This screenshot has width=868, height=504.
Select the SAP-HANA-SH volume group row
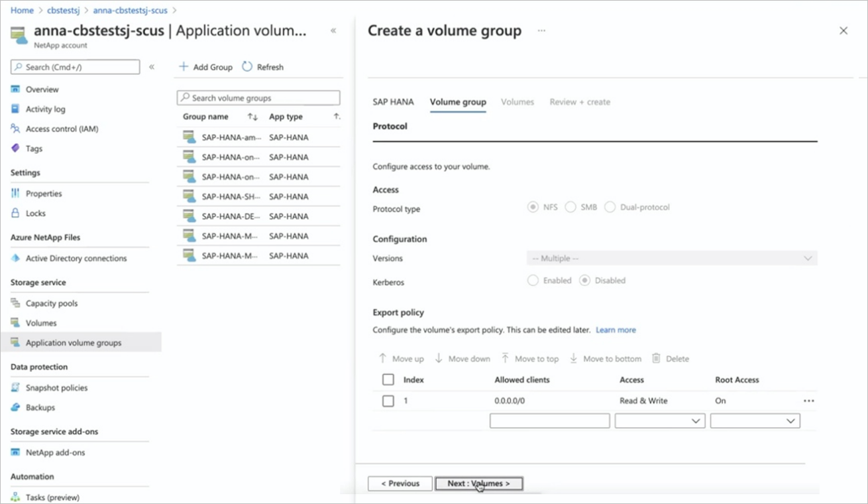pos(258,196)
